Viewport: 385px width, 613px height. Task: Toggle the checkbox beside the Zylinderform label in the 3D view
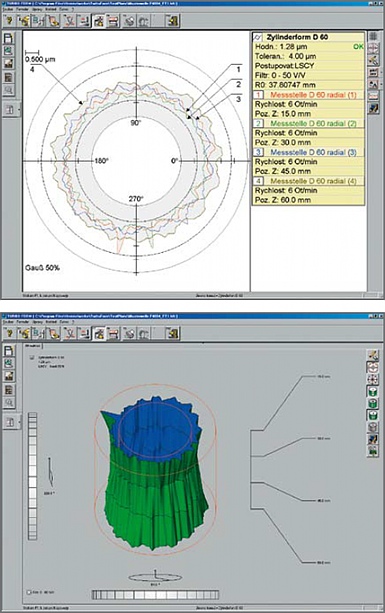(x=32, y=358)
